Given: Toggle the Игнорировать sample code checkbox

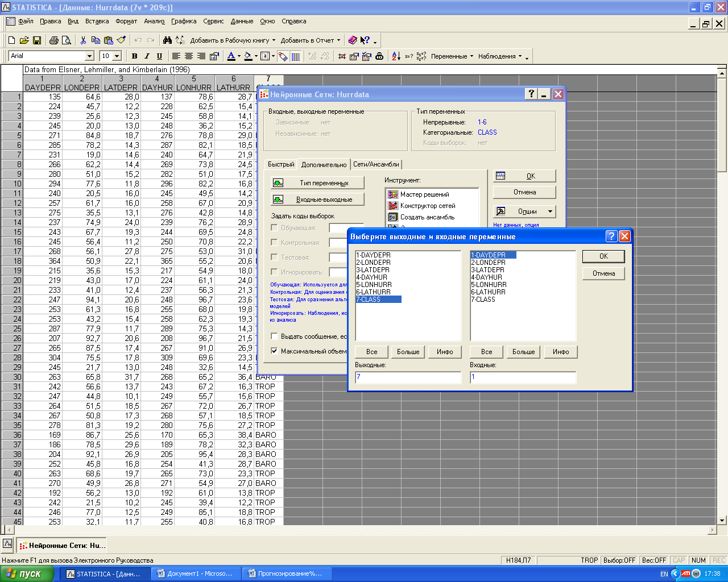Looking at the screenshot, I should point(274,272).
